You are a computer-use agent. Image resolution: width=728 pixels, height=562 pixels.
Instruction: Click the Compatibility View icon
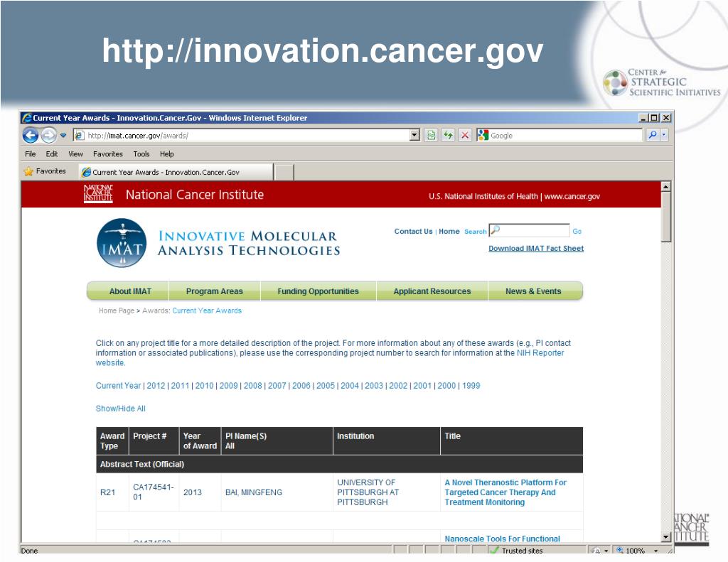432,135
